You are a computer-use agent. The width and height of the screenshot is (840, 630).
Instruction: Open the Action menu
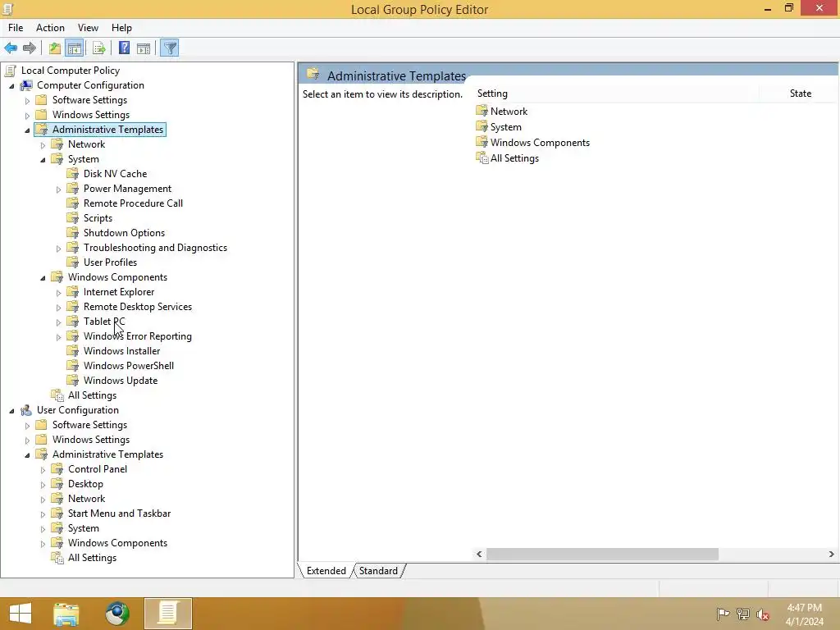pyautogui.click(x=50, y=28)
